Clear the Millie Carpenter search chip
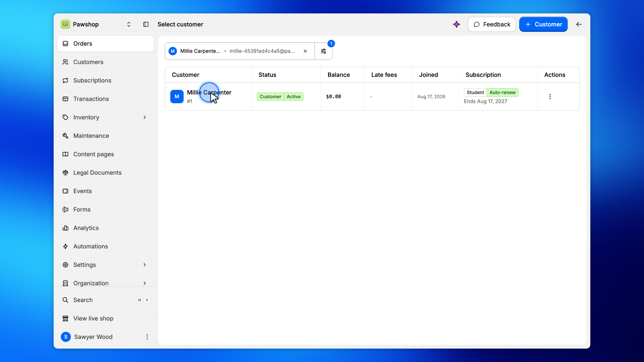The image size is (644, 362). (305, 51)
